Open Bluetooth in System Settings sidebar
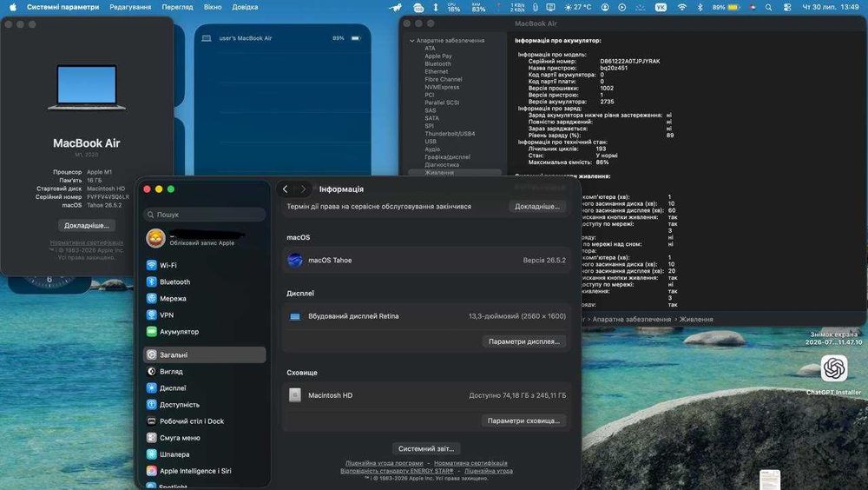The image size is (868, 490). pyautogui.click(x=204, y=282)
